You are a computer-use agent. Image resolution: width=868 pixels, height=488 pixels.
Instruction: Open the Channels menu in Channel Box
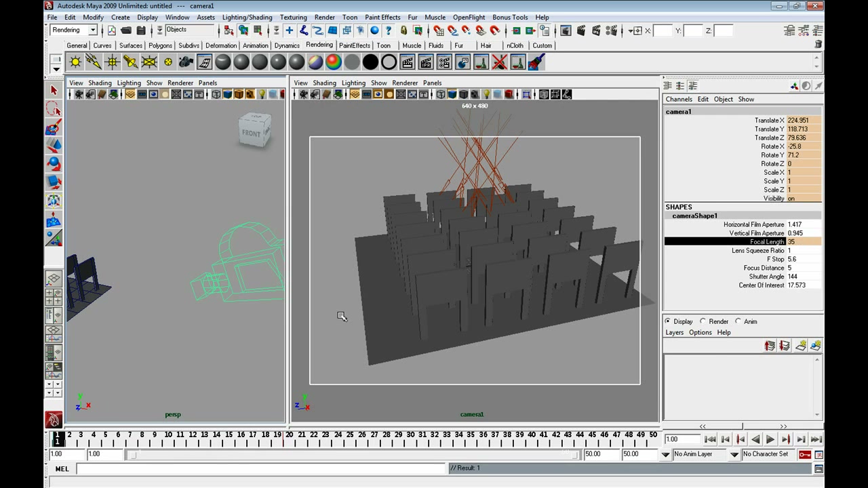pos(679,99)
